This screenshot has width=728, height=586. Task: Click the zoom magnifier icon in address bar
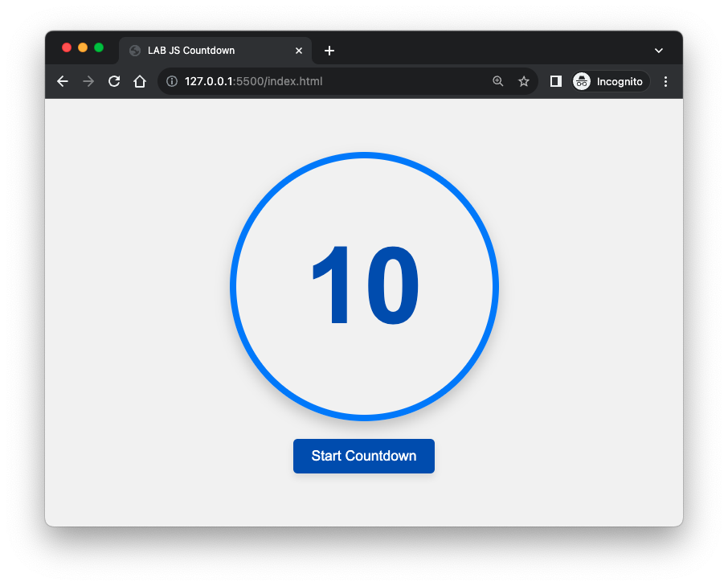click(498, 81)
